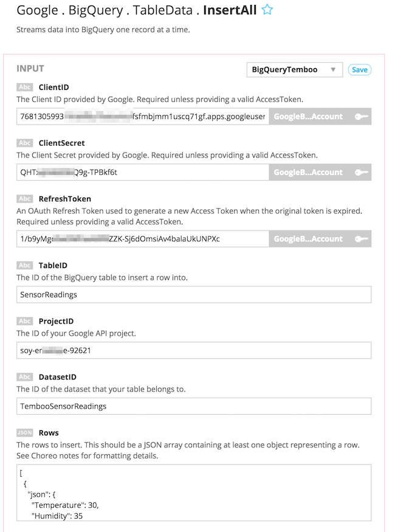
Task: Click the GoogleB...Account tag on ClientSecret
Action: (308, 173)
